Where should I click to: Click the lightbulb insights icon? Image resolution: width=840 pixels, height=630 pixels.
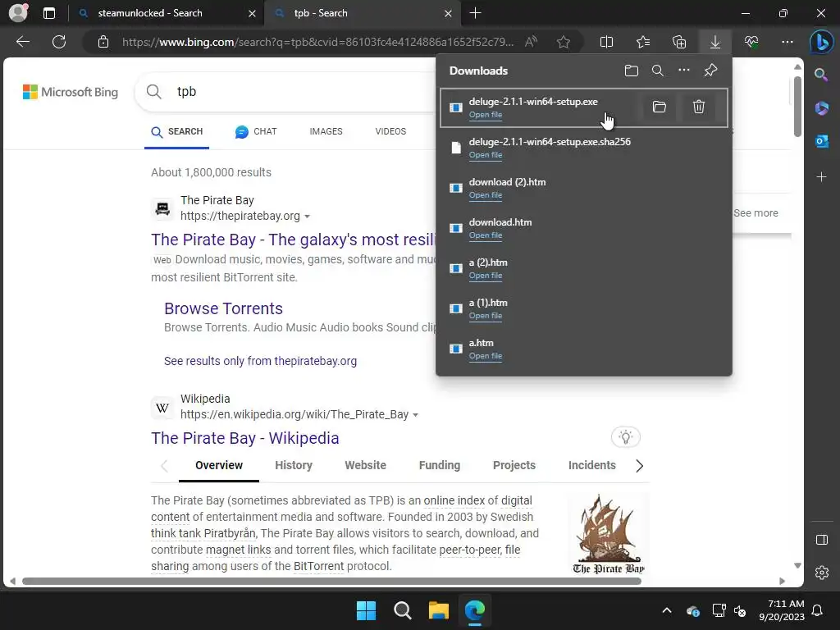pos(625,437)
